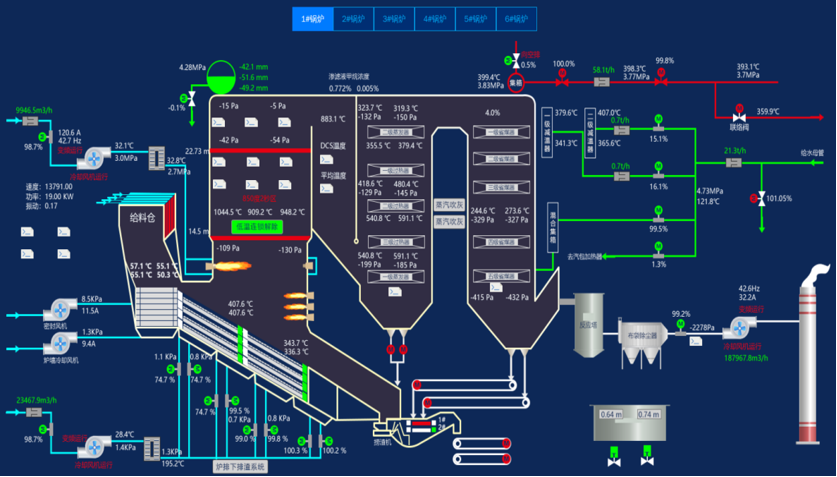Click the 功率 19.00 KW reading
The width and height of the screenshot is (837, 477).
click(50, 196)
